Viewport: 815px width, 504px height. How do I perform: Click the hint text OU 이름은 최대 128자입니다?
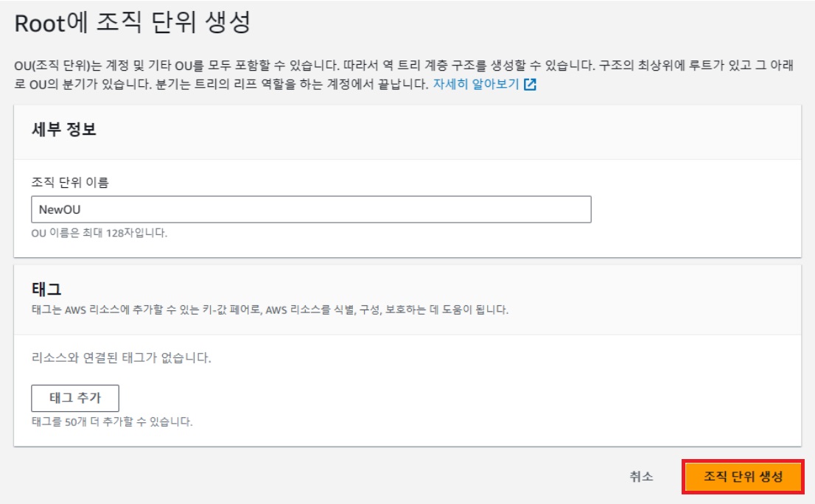pos(99,233)
